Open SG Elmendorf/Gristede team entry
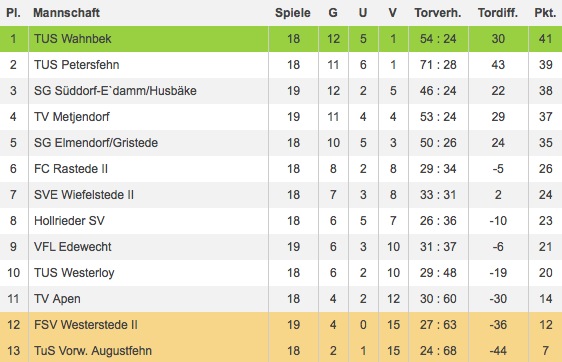This screenshot has width=562, height=362. (96, 143)
